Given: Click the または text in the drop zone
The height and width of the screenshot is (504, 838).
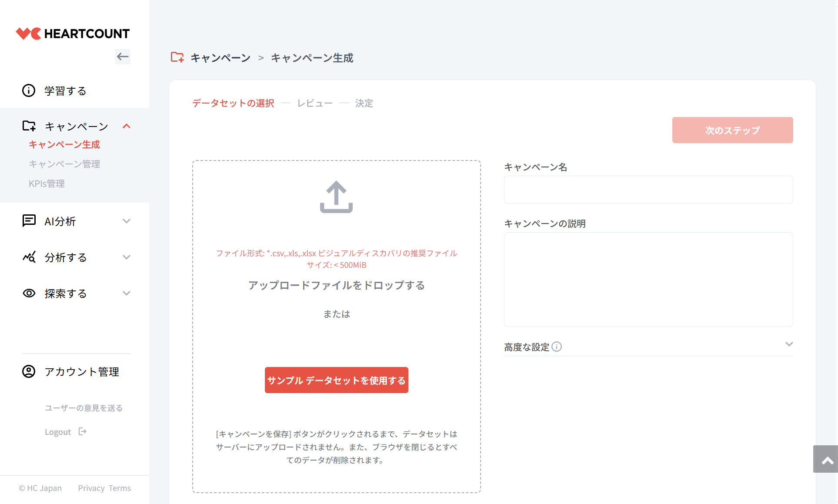Looking at the screenshot, I should [336, 314].
